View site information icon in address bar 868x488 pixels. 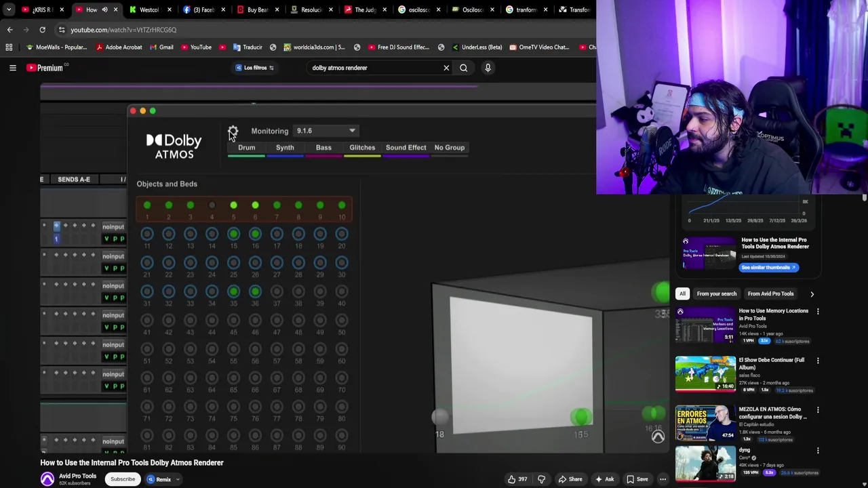(62, 30)
